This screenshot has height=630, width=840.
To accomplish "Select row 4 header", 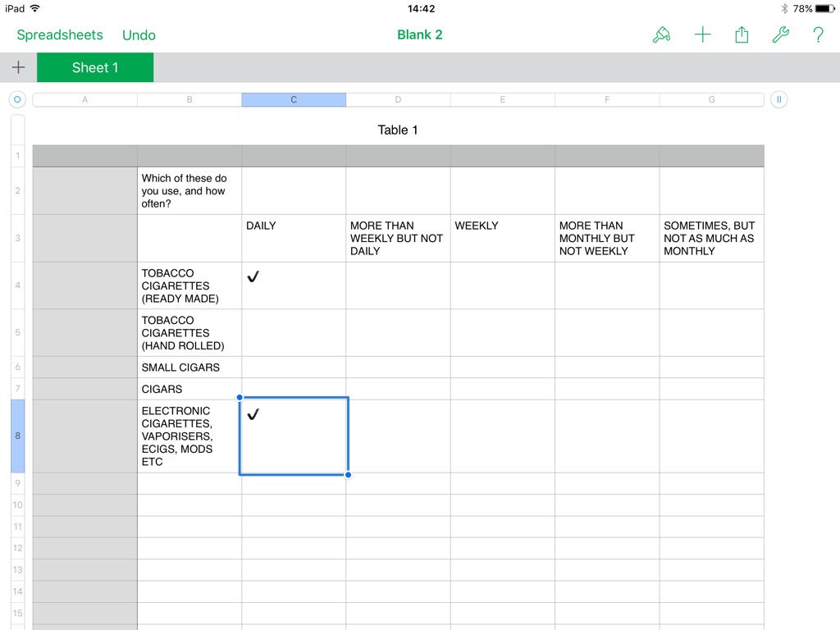I will [x=18, y=285].
